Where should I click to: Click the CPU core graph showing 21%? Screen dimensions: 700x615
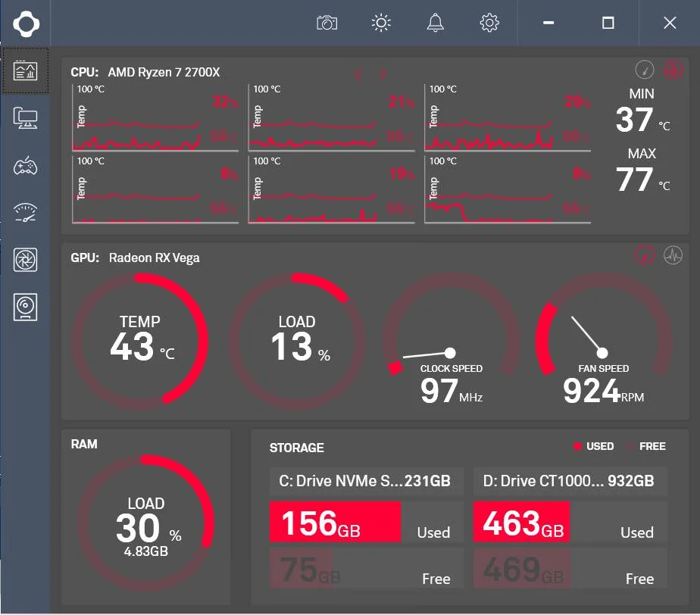(332, 117)
